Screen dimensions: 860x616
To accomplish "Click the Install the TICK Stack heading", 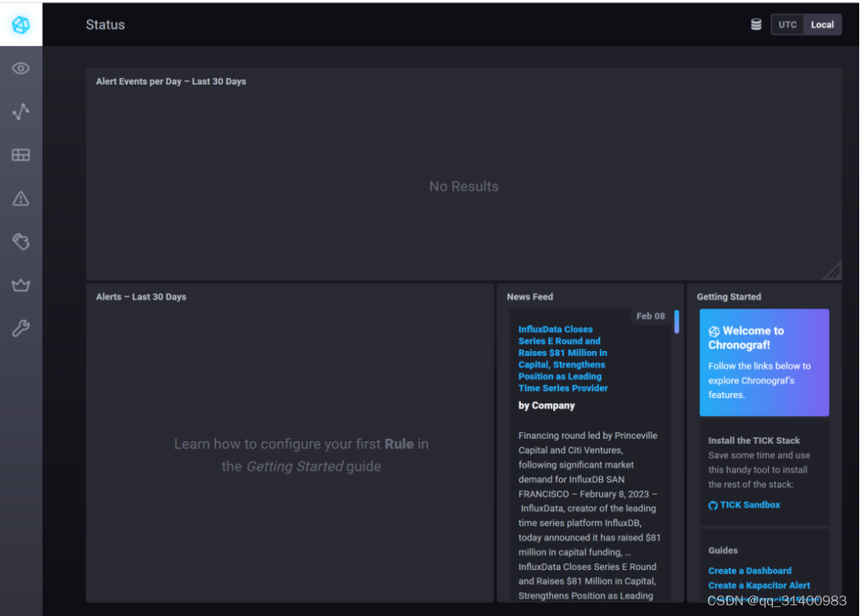I will (x=753, y=440).
